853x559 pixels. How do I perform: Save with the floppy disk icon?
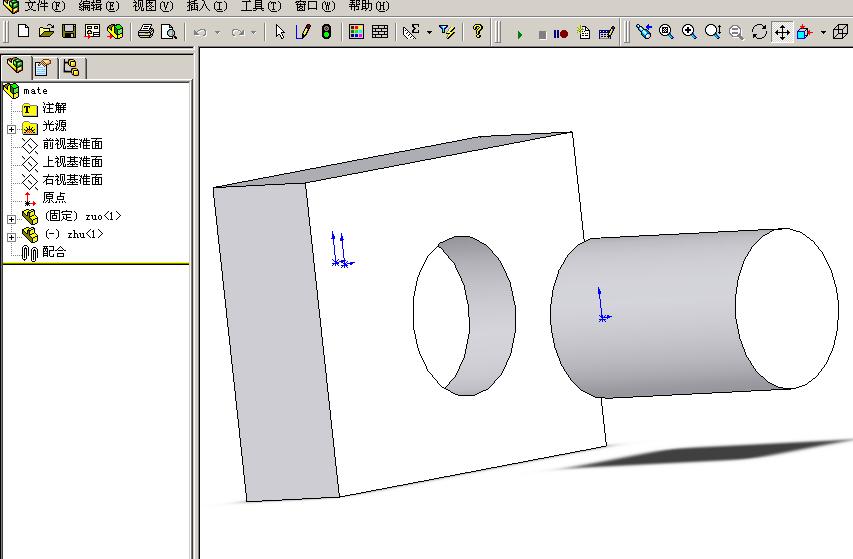click(69, 32)
